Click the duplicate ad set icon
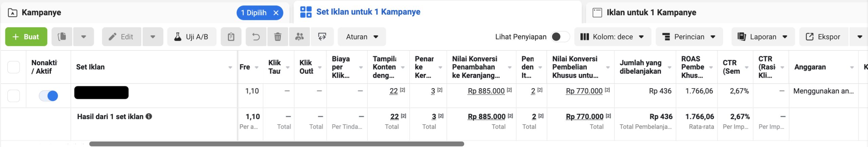Screen dimensions: 868x147 tap(62, 37)
